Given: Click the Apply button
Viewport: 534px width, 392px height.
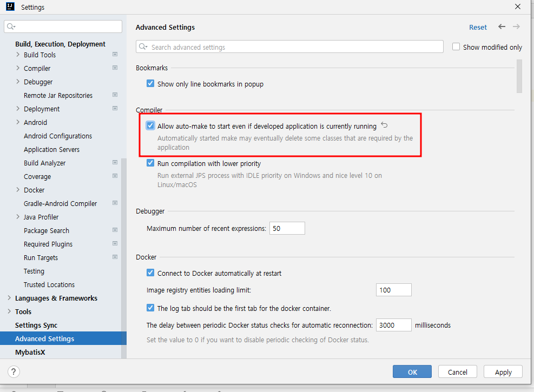Looking at the screenshot, I should [x=503, y=371].
